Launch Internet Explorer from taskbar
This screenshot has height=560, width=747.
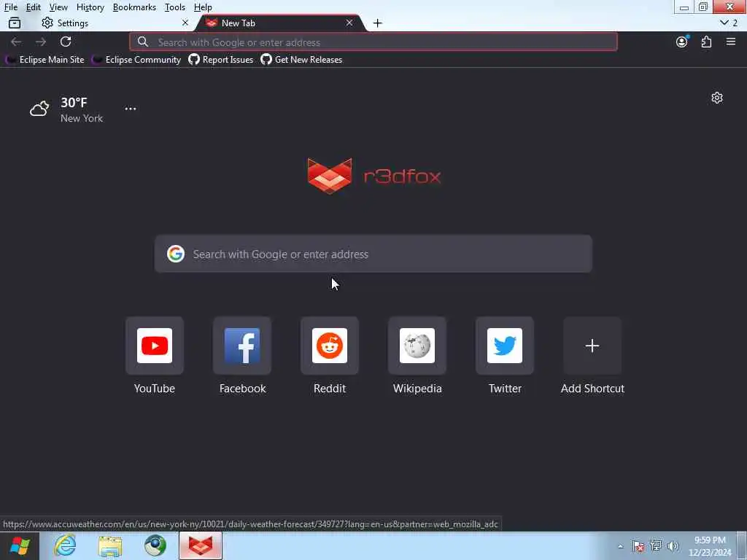tap(65, 545)
